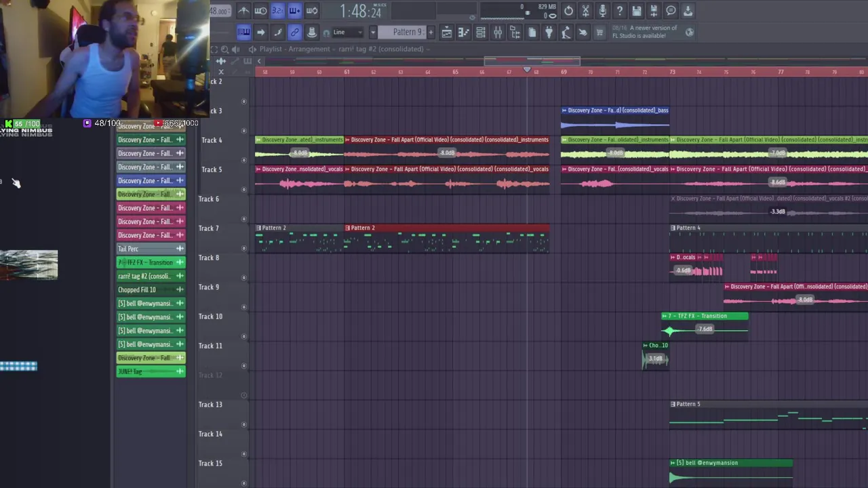Screen dimensions: 868x488
Task: Click the icon left of the shopping cart
Action: pyautogui.click(x=583, y=33)
